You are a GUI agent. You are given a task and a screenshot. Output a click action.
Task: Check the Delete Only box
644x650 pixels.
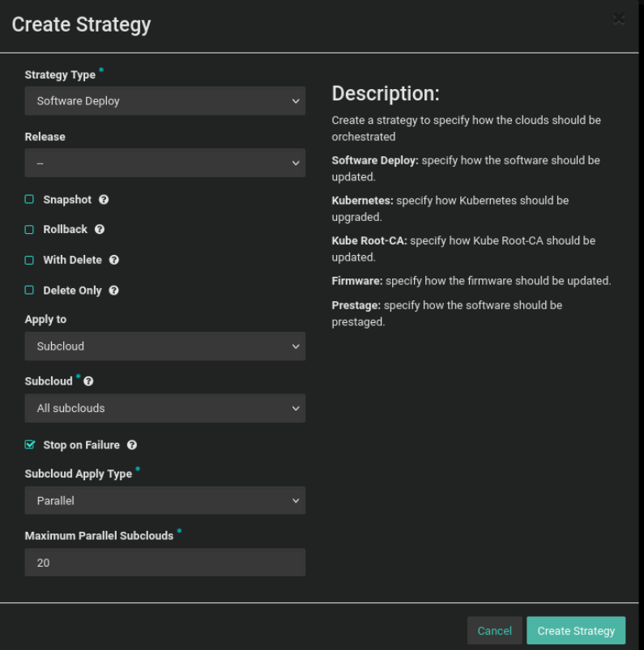(28, 290)
